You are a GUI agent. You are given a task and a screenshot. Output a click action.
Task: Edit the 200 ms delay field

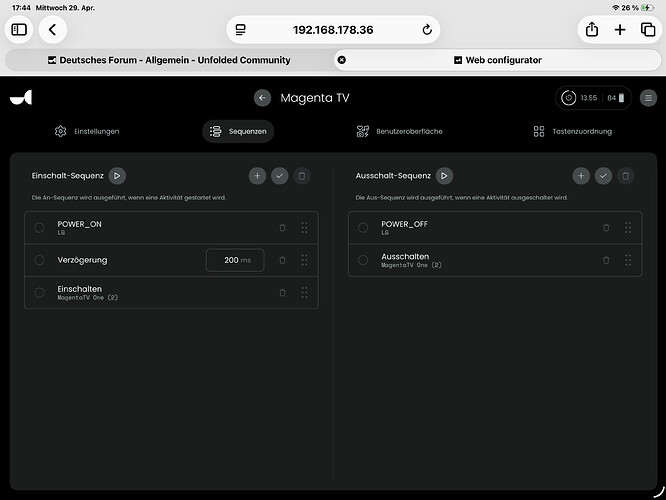(x=235, y=260)
